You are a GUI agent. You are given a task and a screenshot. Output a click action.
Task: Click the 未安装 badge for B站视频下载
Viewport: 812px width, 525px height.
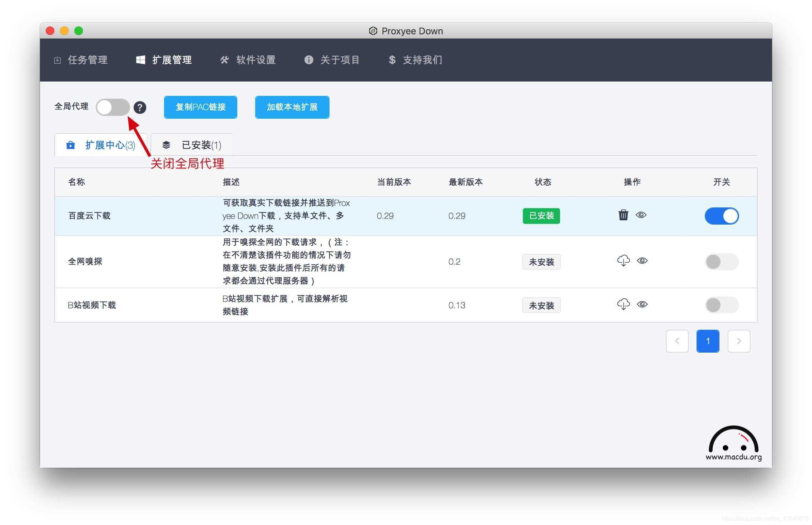pyautogui.click(x=541, y=305)
